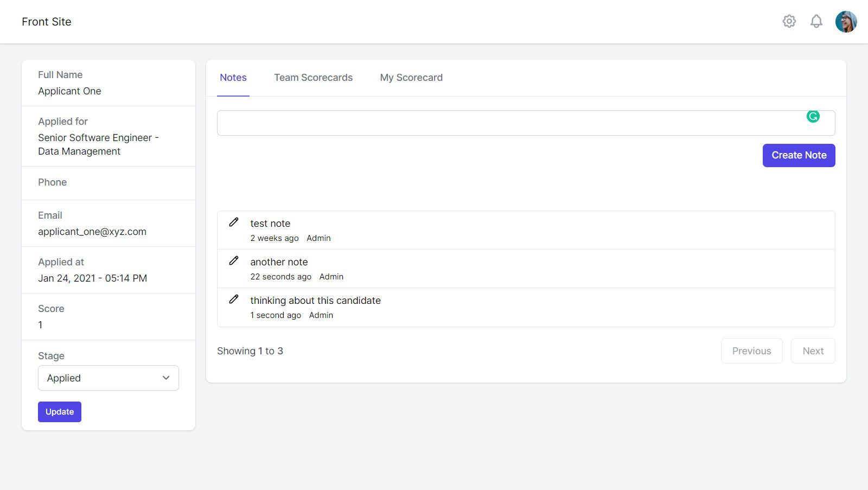Edit the 'thinking about this candidate' note

234,299
